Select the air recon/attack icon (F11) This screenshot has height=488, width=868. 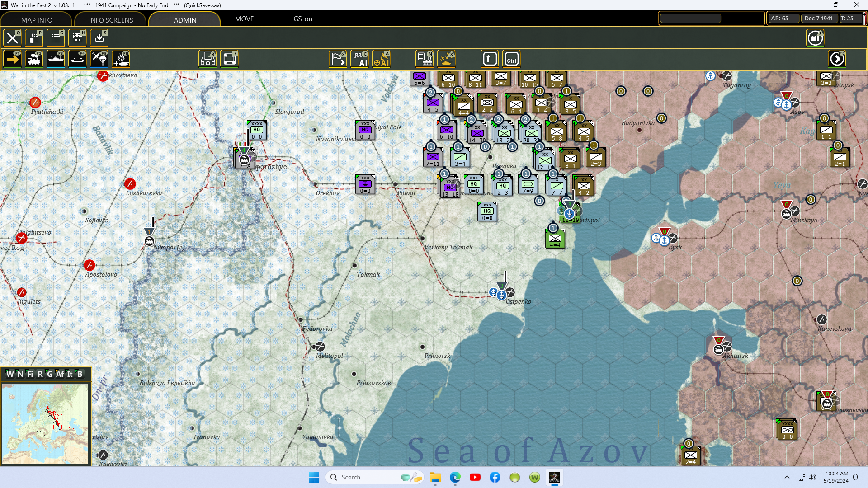[121, 59]
